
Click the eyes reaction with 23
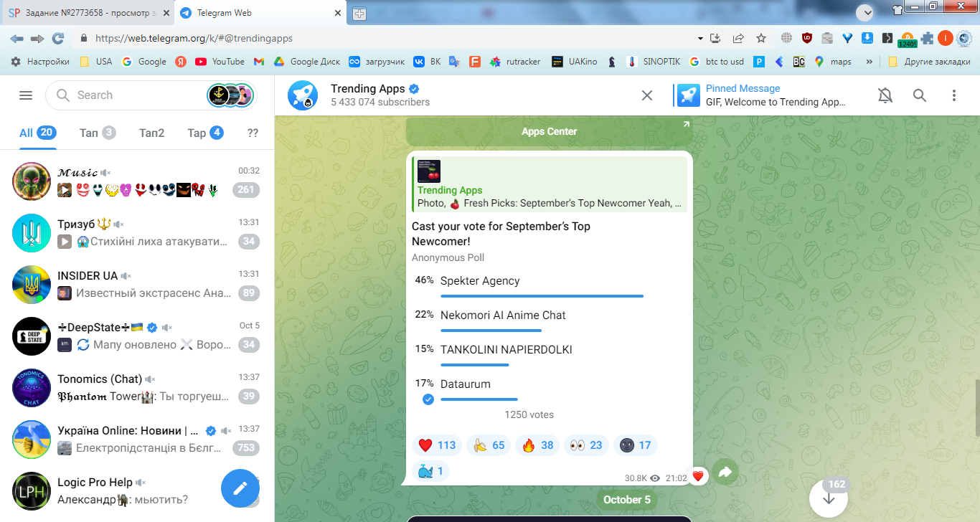(x=586, y=445)
